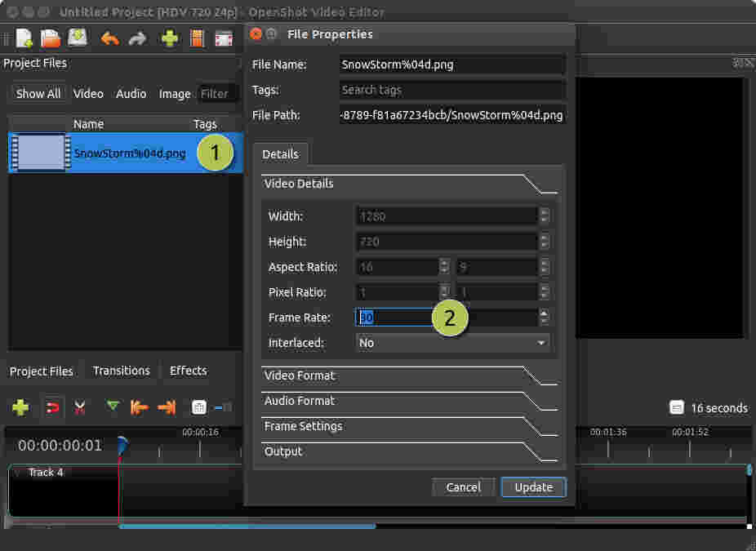Click the New Project toolbar icon
Screen dimensions: 756x551
click(24, 38)
